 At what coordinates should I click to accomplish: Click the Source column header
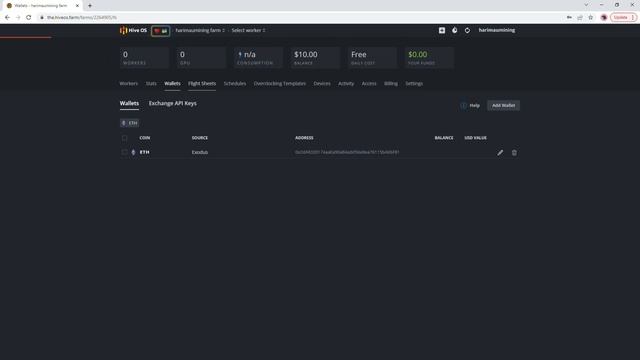tap(200, 138)
